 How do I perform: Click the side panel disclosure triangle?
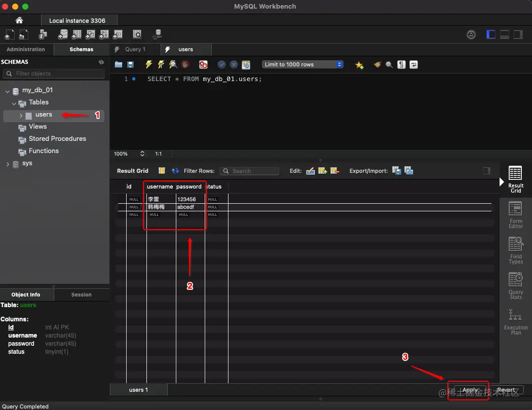(502, 182)
